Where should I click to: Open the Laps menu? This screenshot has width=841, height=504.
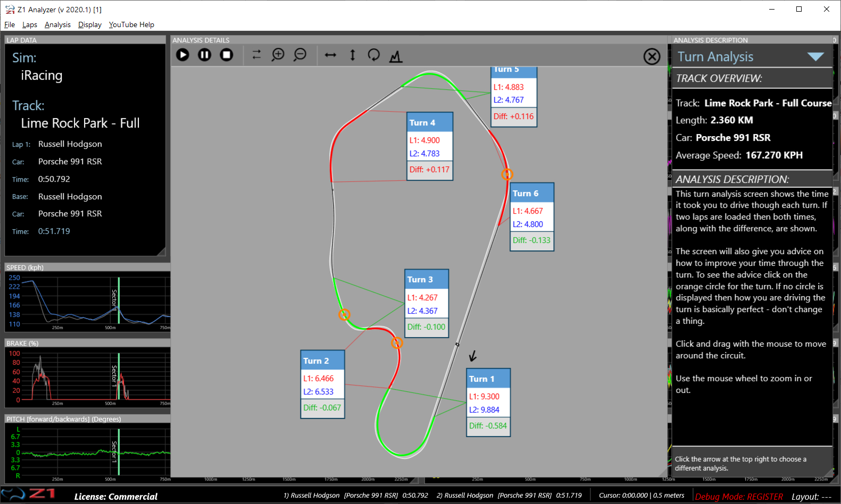click(30, 24)
